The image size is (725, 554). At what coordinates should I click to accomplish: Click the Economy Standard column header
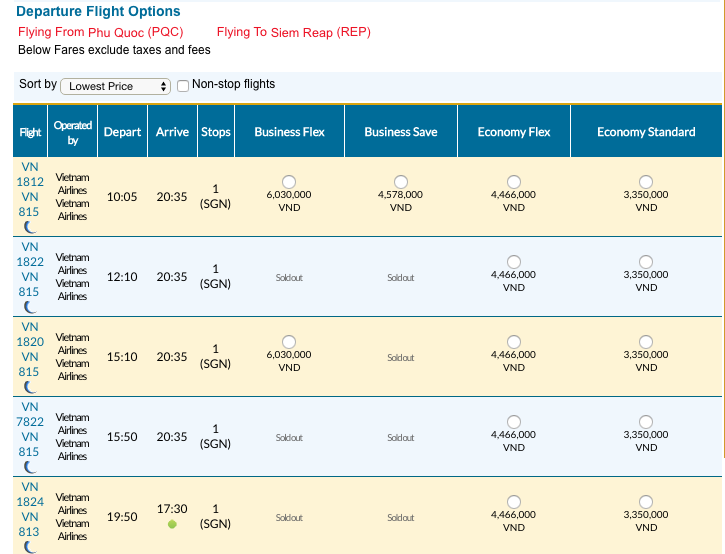pos(646,132)
